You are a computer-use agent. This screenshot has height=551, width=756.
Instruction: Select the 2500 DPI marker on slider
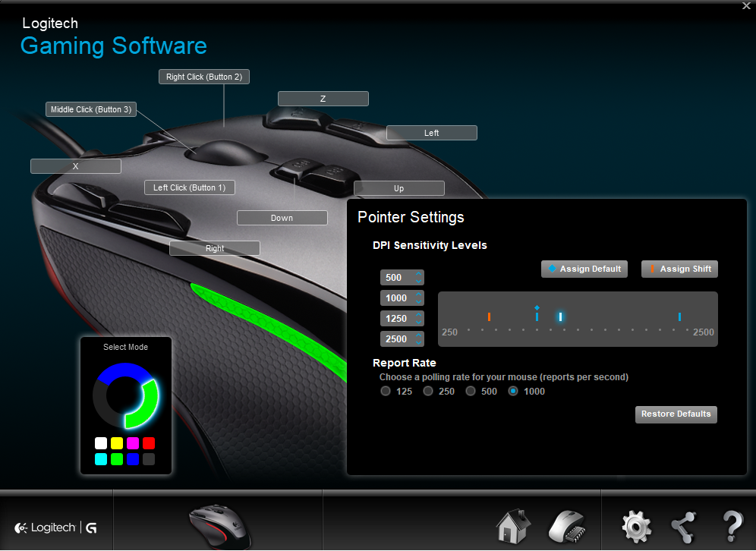pyautogui.click(x=679, y=316)
